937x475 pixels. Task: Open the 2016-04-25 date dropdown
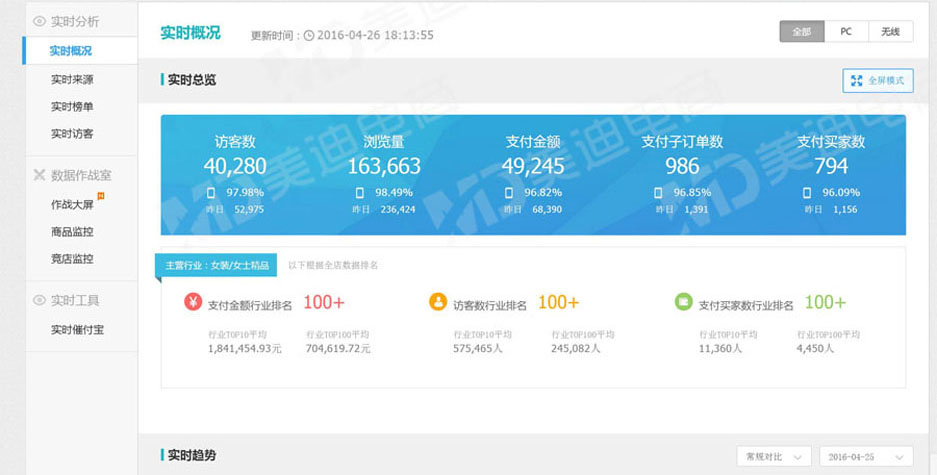865,456
